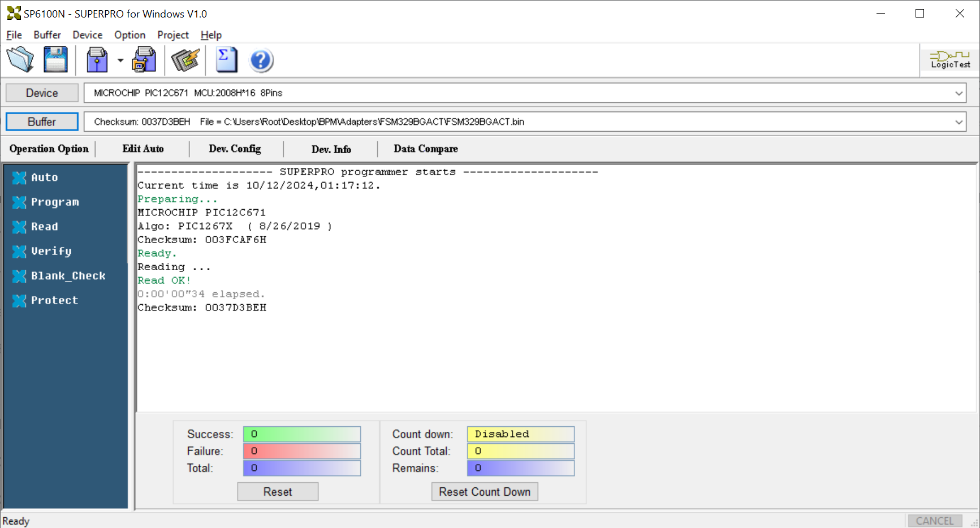Click the MICROCHIP PIC12C671 log line
This screenshot has width=980, height=528.
pyautogui.click(x=201, y=213)
